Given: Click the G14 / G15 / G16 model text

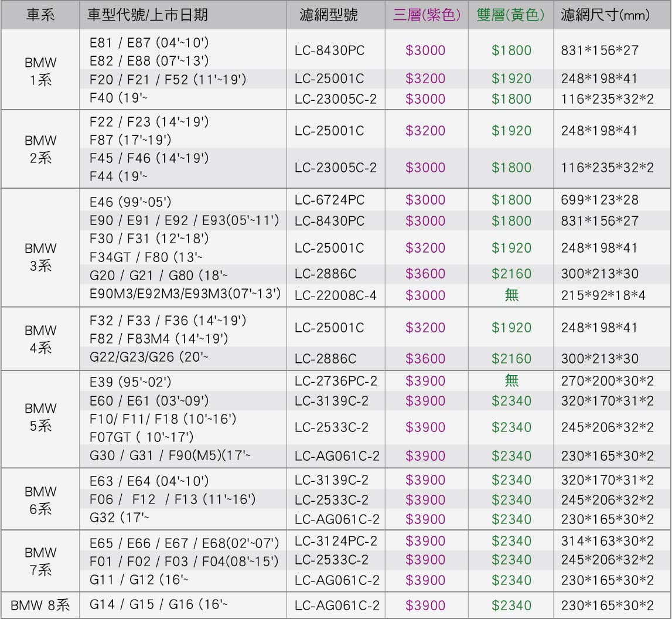Looking at the screenshot, I should pyautogui.click(x=159, y=604).
